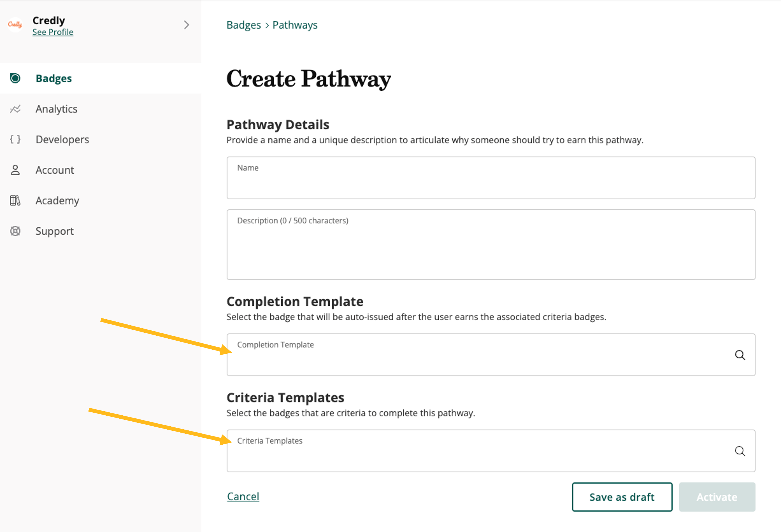The image size is (781, 532).
Task: Cancel creating the pathway
Action: 243,496
